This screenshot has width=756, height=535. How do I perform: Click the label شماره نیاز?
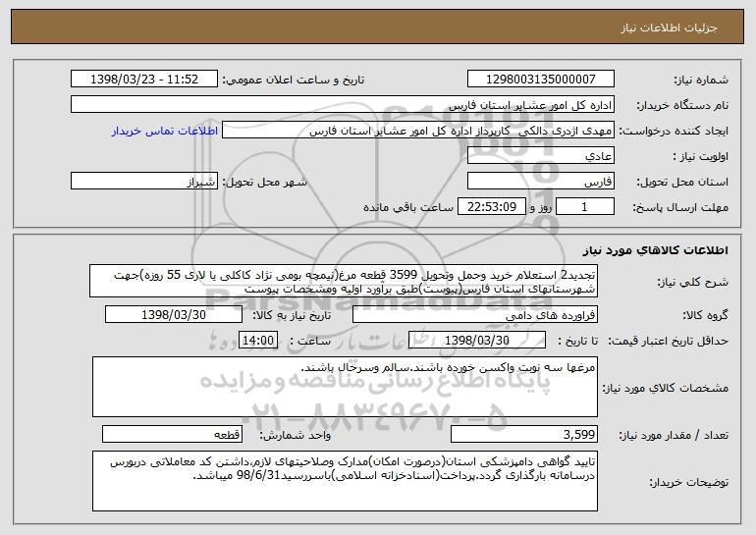tap(701, 80)
